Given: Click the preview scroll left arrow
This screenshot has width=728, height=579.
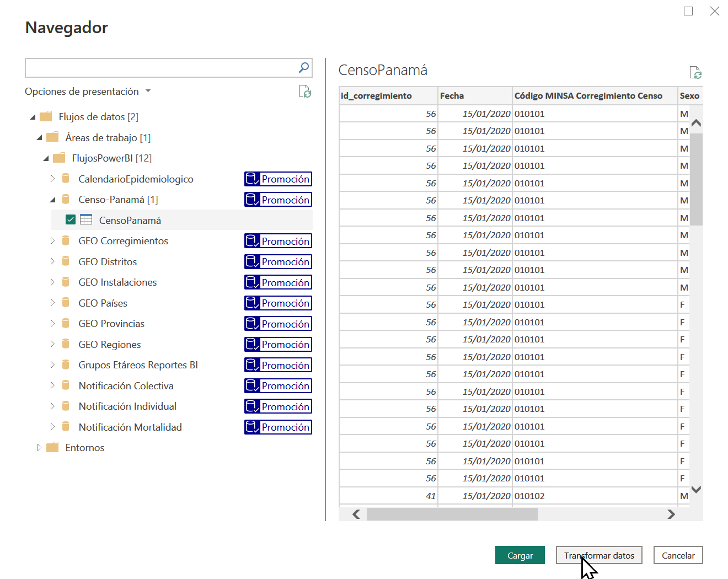Looking at the screenshot, I should pyautogui.click(x=356, y=514).
